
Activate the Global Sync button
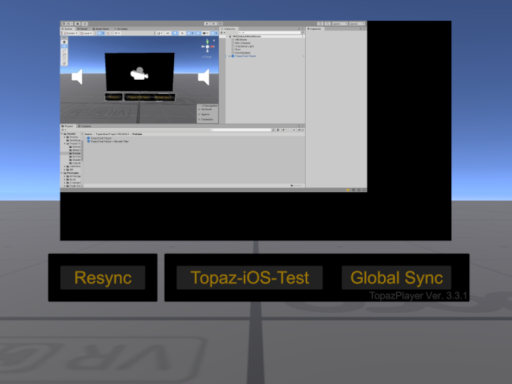(x=396, y=278)
